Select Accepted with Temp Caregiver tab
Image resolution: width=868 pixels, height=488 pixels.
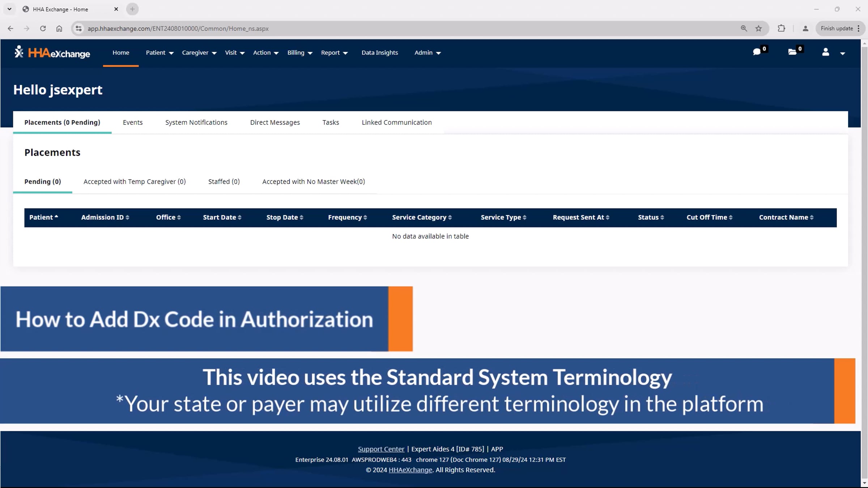[x=135, y=181]
